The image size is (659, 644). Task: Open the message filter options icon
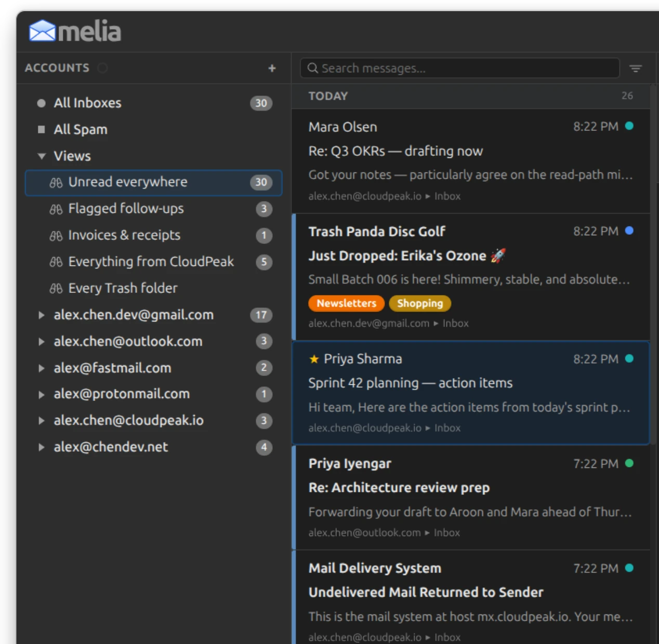coord(636,68)
